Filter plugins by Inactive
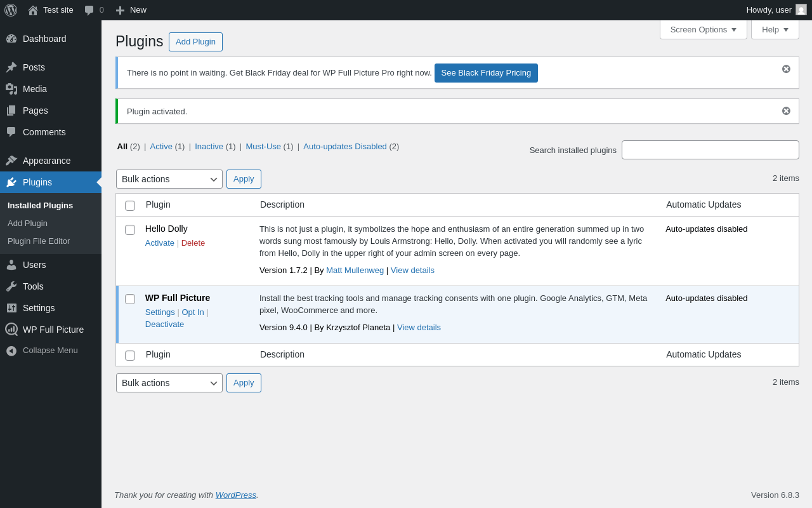Viewport: 812px width, 508px height. click(209, 147)
